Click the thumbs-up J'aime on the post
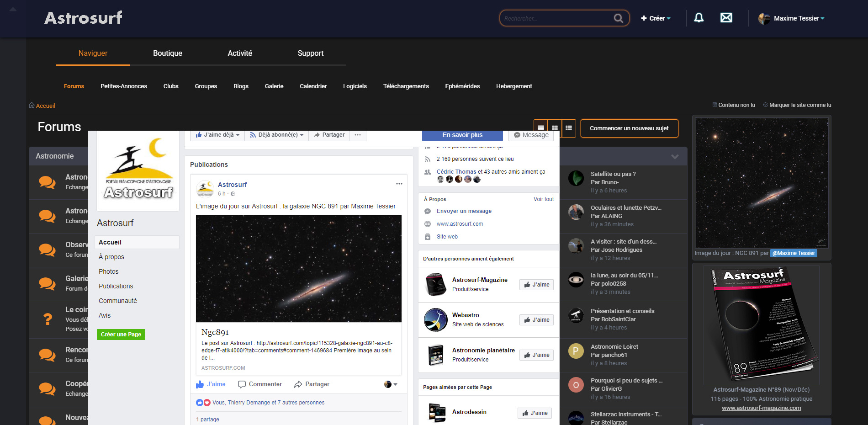 (x=211, y=384)
